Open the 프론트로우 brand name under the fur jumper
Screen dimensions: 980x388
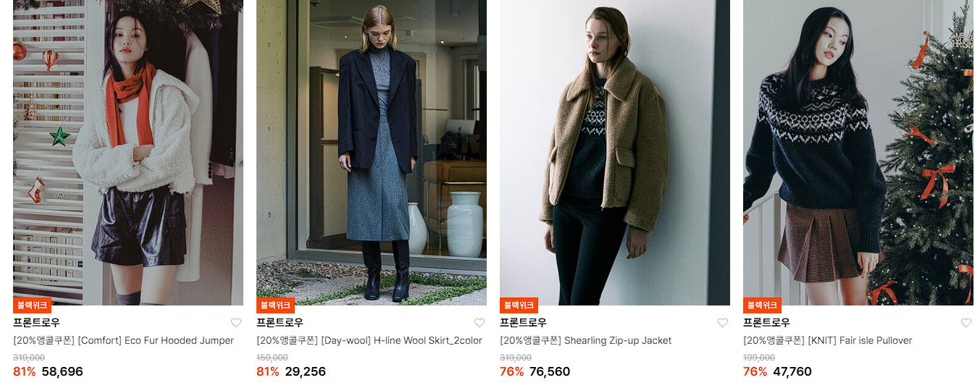[x=36, y=323]
